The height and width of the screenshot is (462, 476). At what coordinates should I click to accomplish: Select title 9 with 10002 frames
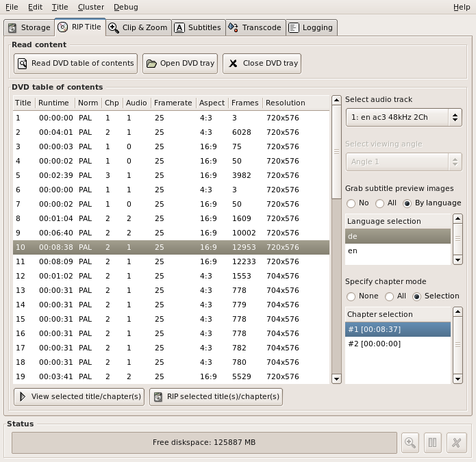[171, 233]
